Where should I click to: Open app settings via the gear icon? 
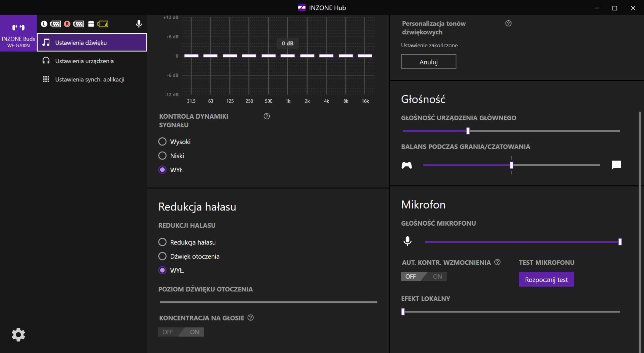[18, 335]
